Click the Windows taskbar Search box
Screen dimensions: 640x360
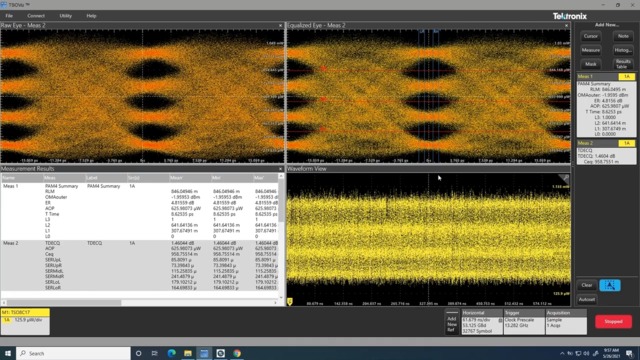tap(73, 353)
